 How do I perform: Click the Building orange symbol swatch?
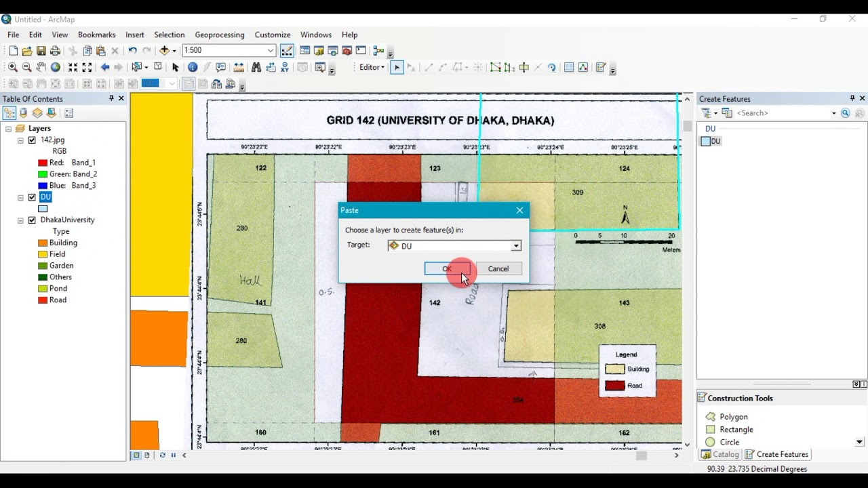coord(43,243)
